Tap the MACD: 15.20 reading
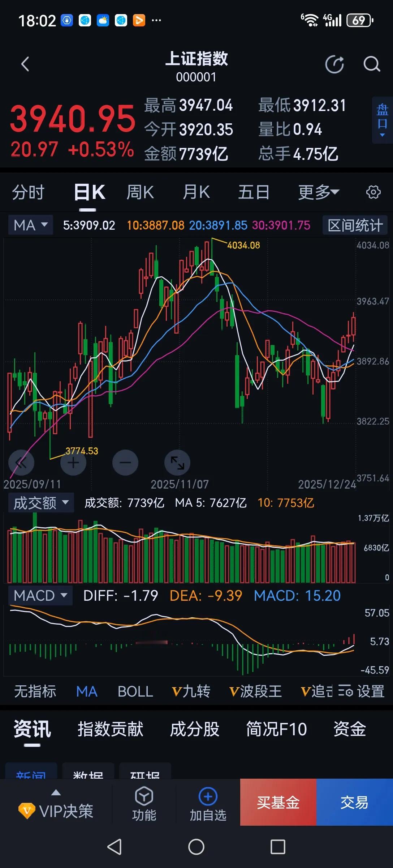The image size is (393, 868). [x=297, y=596]
